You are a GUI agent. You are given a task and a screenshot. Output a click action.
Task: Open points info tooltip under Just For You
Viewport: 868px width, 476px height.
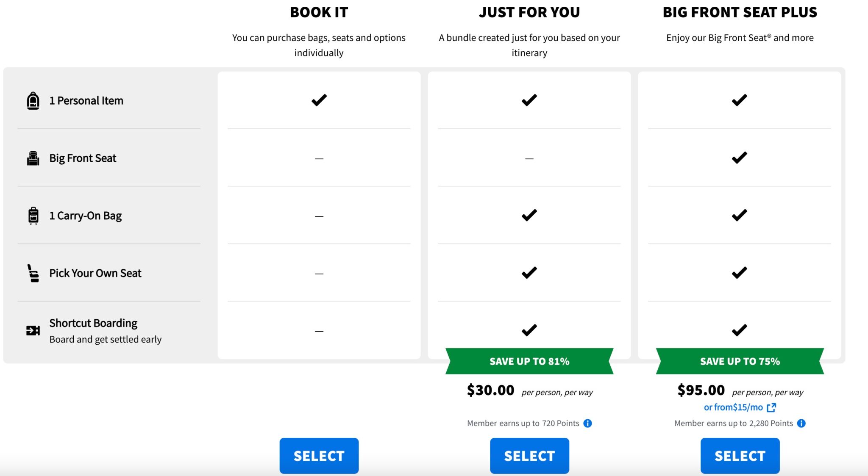coord(589,423)
